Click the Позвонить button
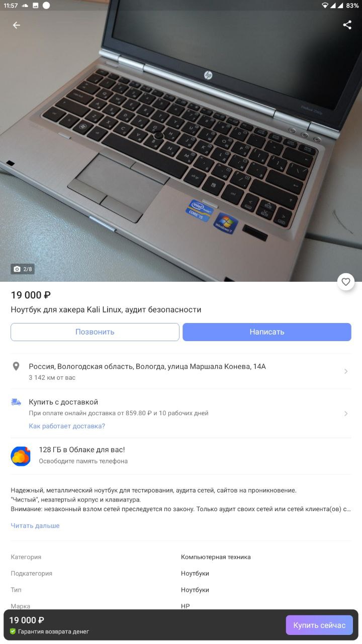The width and height of the screenshot is (362, 644). coord(95,332)
